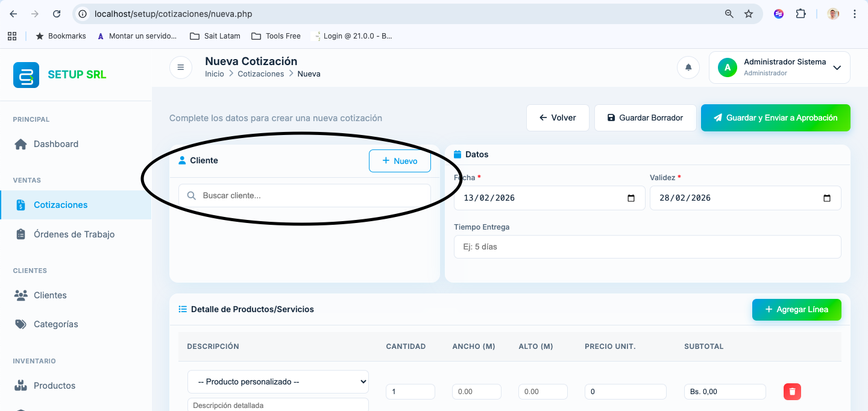Click Guardar Borrador button
Viewport: 868px width, 411px height.
645,118
